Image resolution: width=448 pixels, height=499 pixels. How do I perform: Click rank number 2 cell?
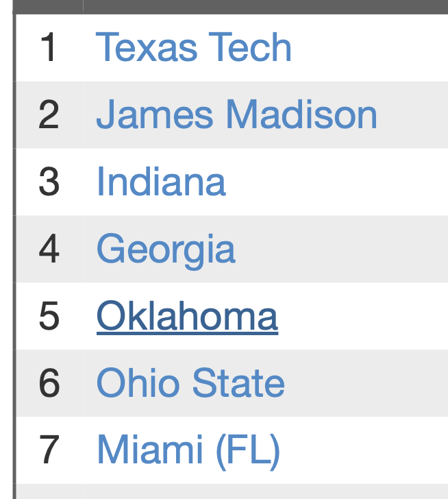tap(49, 114)
